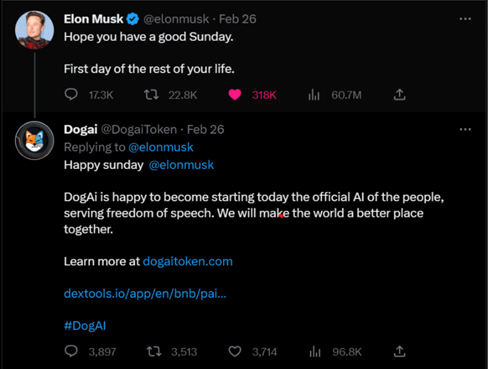Open the Elon Musk display name
This screenshot has height=369, width=488.
[x=93, y=19]
